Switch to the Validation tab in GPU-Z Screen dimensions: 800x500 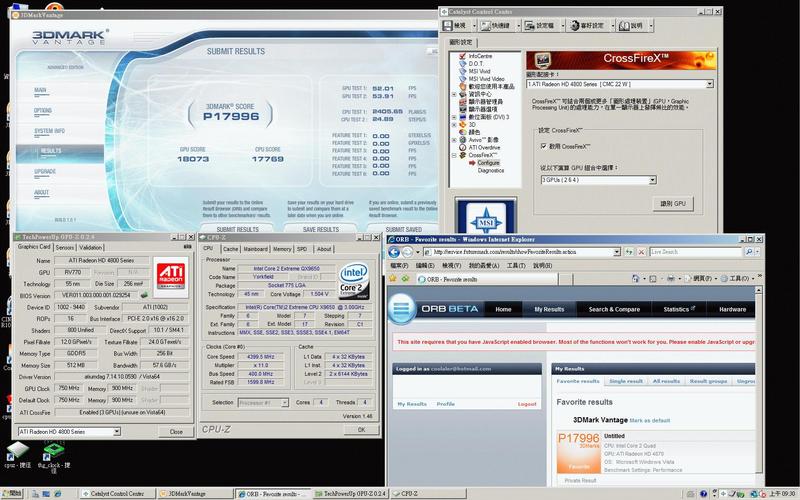point(90,247)
